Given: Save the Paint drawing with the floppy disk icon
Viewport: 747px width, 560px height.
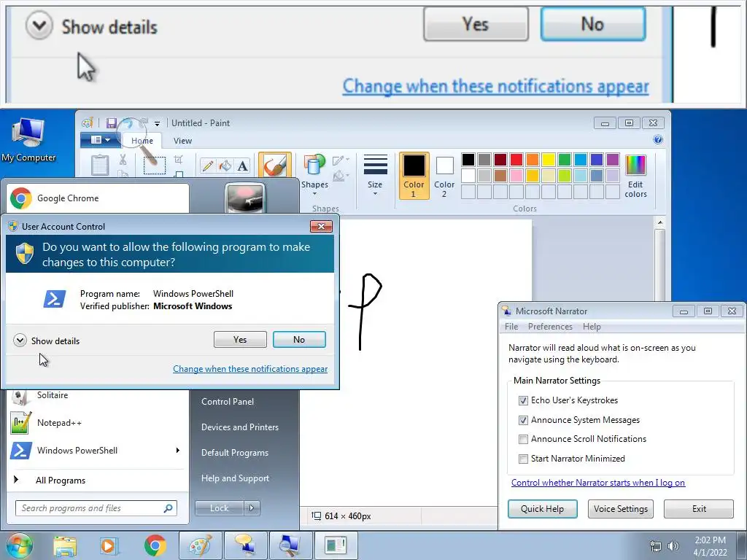Looking at the screenshot, I should point(112,123).
